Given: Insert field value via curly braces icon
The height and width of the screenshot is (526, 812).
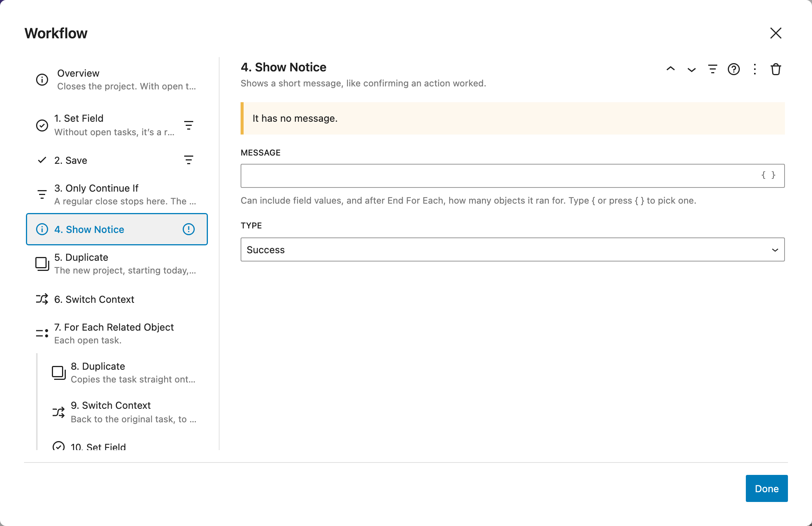Looking at the screenshot, I should (x=768, y=175).
